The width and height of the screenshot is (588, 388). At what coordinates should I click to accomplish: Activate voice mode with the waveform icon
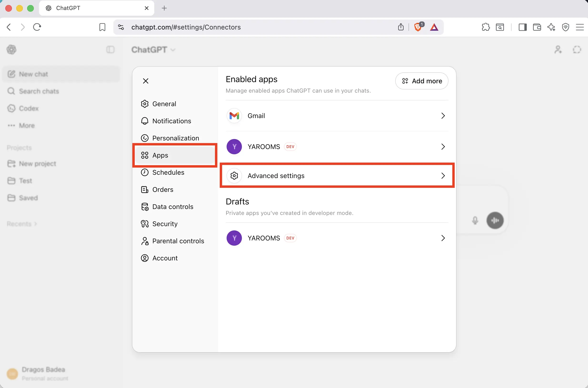click(x=495, y=220)
